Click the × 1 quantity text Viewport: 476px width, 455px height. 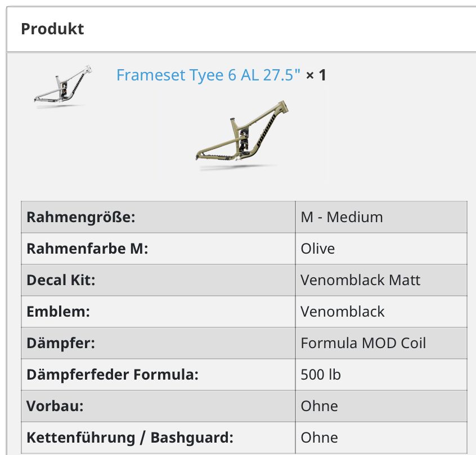(x=316, y=75)
